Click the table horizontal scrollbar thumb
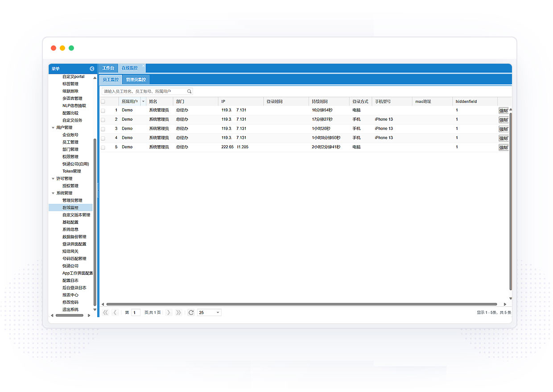Image resolution: width=553 pixels, height=392 pixels. pyautogui.click(x=301, y=305)
